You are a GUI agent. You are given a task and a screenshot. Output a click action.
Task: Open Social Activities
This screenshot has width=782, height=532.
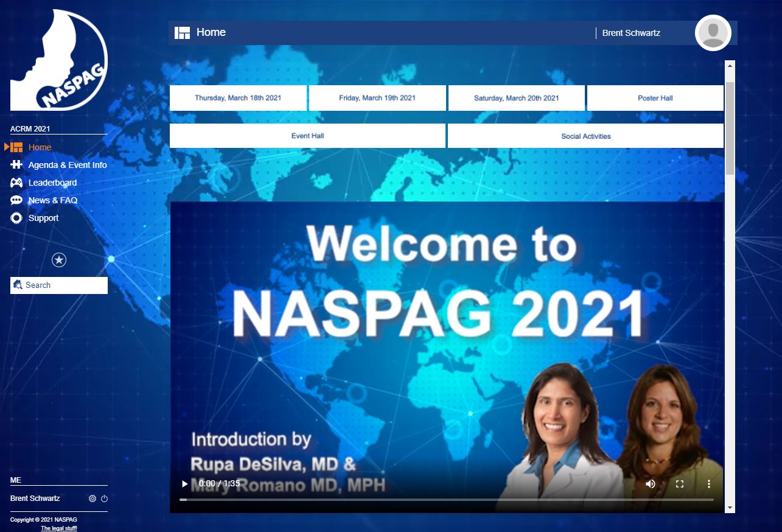click(x=585, y=136)
